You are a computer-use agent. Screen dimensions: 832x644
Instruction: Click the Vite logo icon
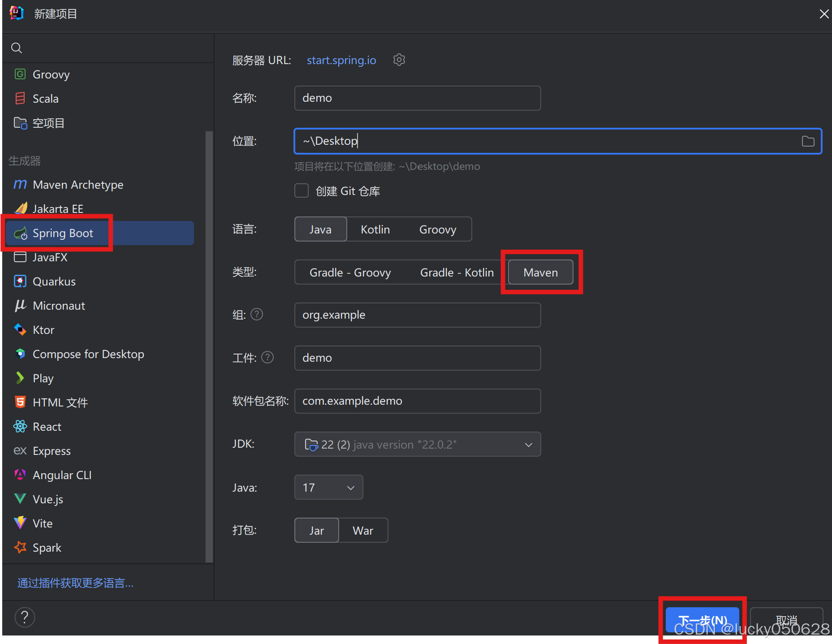pos(20,523)
